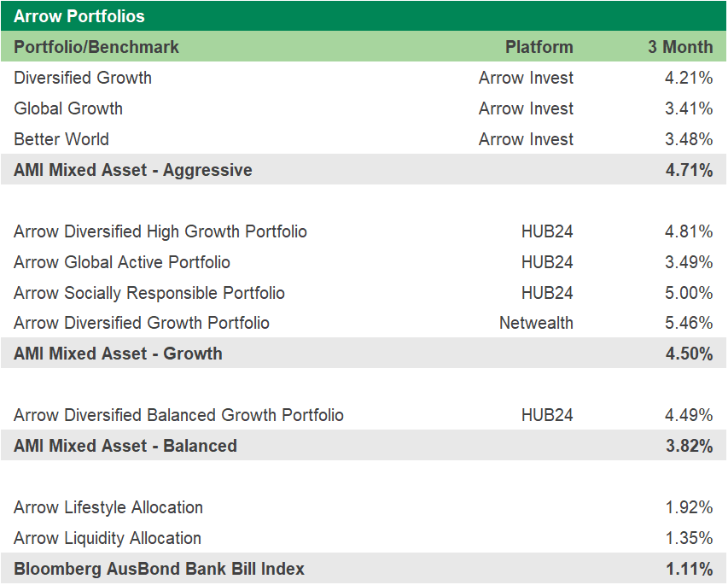Select 'AMI Mixed Asset - Growth' benchmark row
This screenshot has height=585, width=728.
click(x=364, y=354)
